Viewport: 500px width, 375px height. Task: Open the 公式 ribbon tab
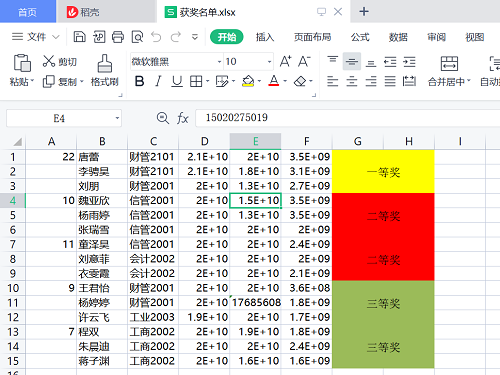[360, 37]
